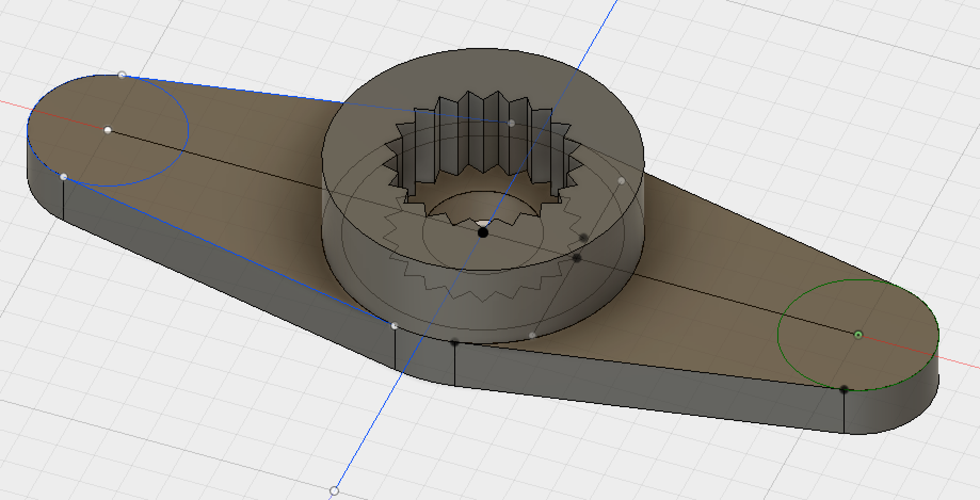
Task: Pick the white sketch point where the lower blue line meets the hub
Action: (395, 326)
